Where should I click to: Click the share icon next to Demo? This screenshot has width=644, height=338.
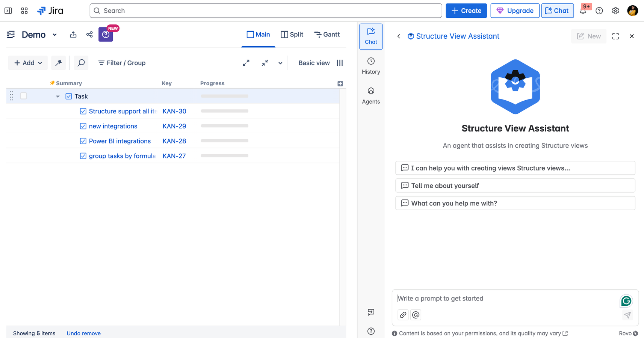point(89,35)
